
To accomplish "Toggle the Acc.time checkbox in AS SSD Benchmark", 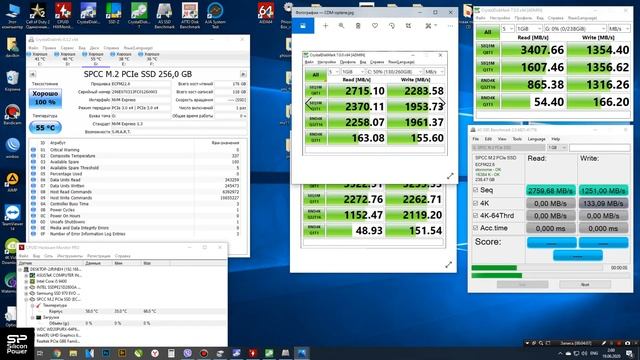I will 476,228.
